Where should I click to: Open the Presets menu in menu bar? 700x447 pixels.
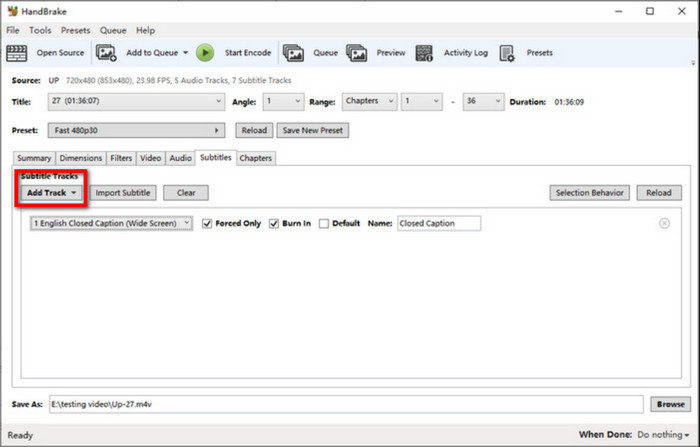coord(75,30)
